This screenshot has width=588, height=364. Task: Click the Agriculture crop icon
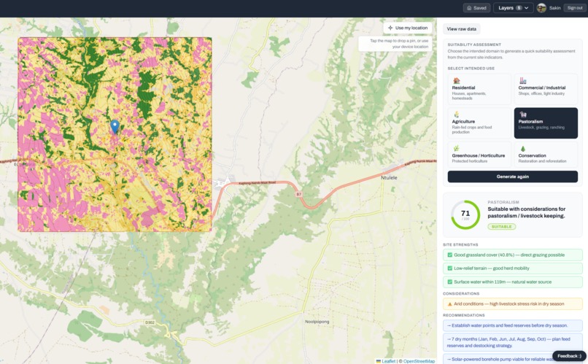457,115
